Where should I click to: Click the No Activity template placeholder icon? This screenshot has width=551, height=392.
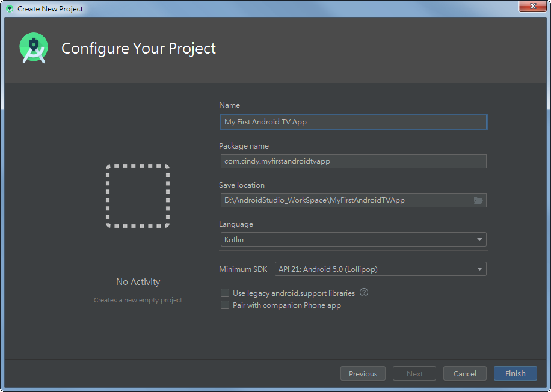click(x=138, y=196)
